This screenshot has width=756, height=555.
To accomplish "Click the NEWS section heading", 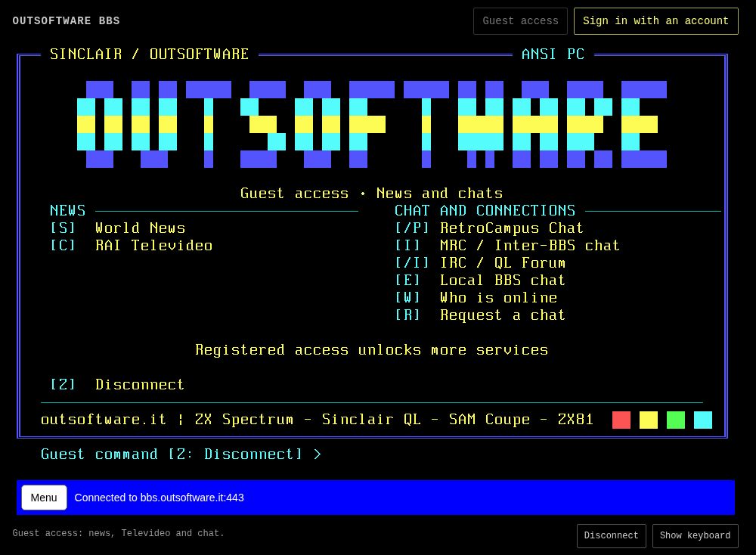I will click(x=67, y=211).
